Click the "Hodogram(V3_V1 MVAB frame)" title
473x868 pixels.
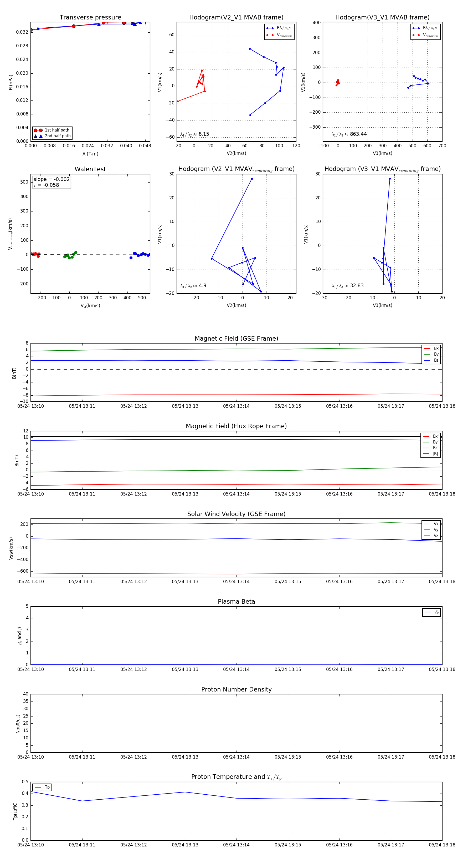pos(382,18)
